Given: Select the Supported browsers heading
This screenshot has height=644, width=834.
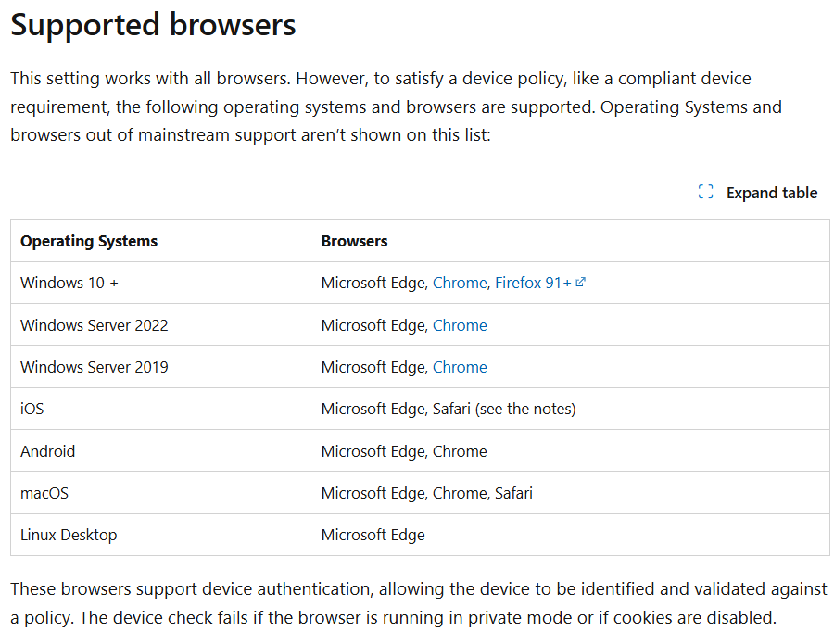Looking at the screenshot, I should pos(153,25).
